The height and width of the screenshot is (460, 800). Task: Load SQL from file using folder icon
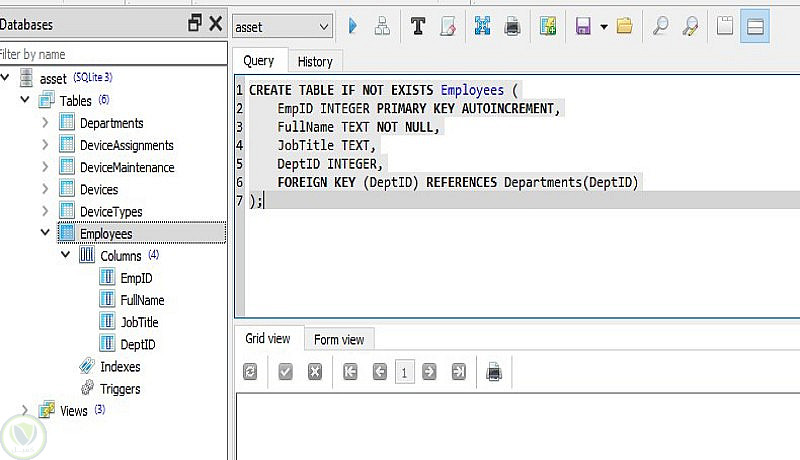click(624, 25)
